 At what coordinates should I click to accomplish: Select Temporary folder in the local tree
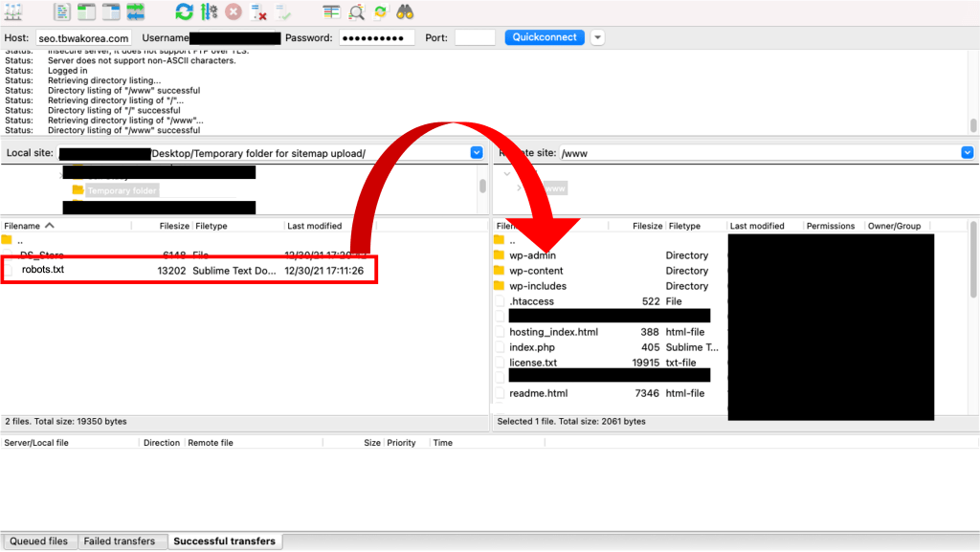[x=122, y=190]
